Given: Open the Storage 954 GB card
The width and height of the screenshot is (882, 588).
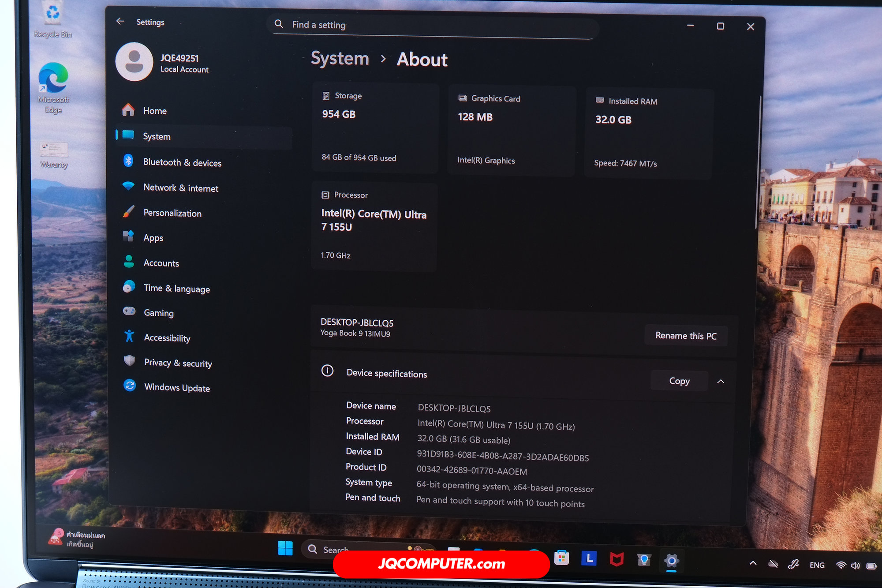Looking at the screenshot, I should coord(375,127).
